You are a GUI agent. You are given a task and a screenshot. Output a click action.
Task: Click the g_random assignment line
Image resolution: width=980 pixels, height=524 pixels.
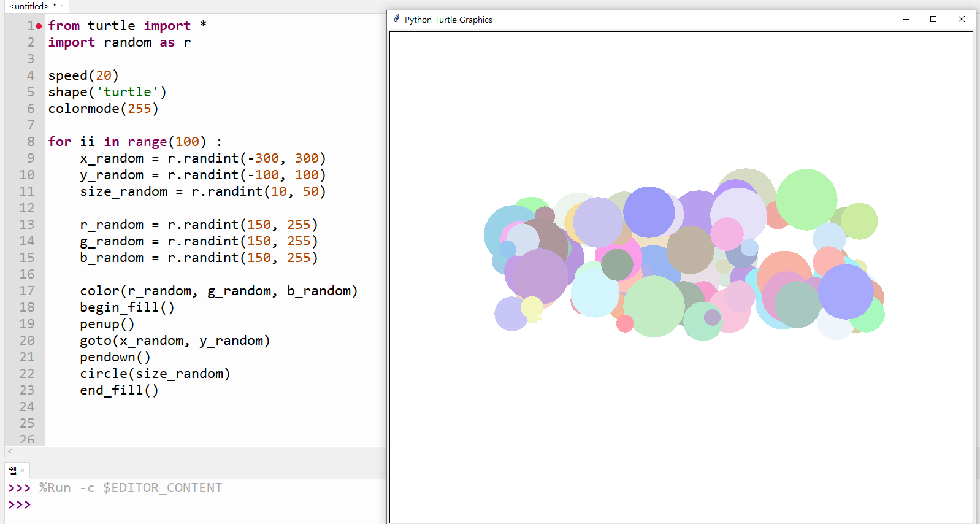pos(199,241)
